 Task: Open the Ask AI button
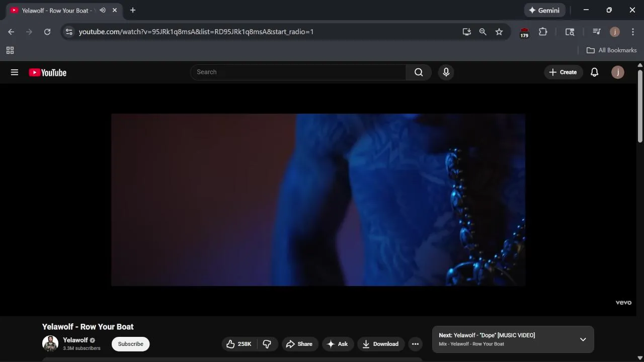pyautogui.click(x=338, y=344)
